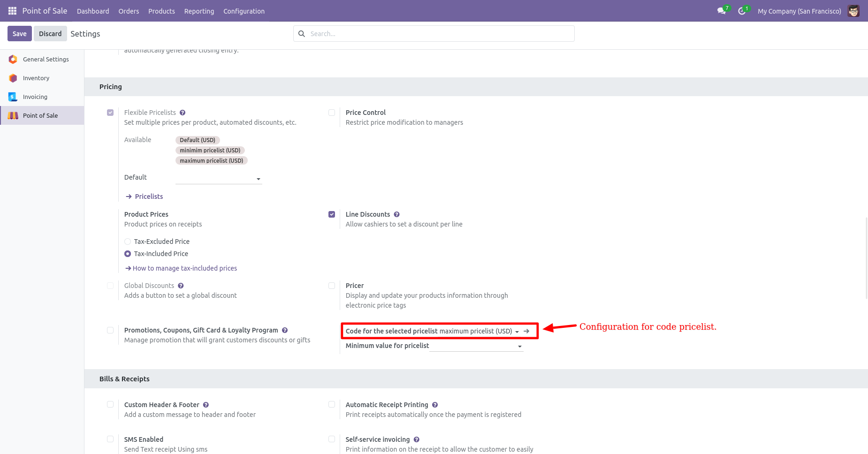Enable the Price Control checkbox
The image size is (868, 454).
pyautogui.click(x=332, y=113)
